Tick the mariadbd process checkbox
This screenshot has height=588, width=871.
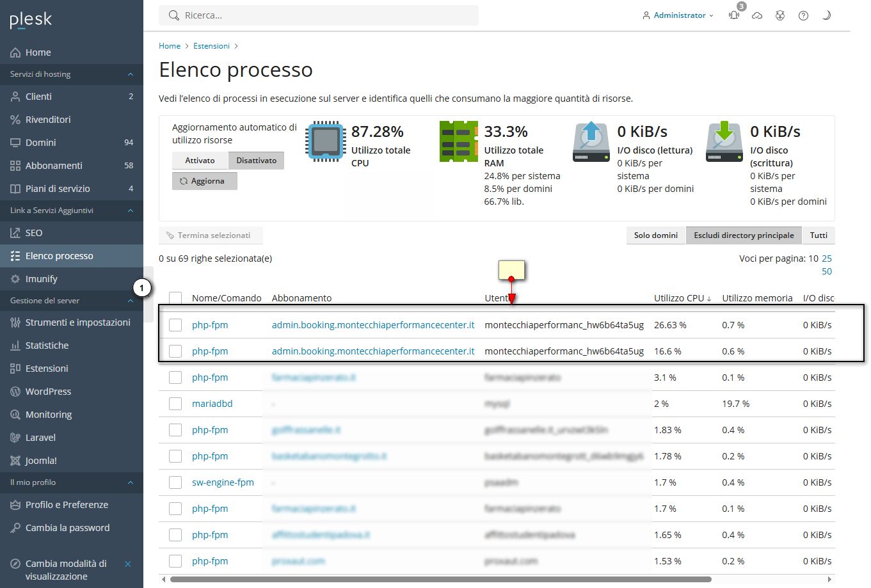(x=175, y=404)
